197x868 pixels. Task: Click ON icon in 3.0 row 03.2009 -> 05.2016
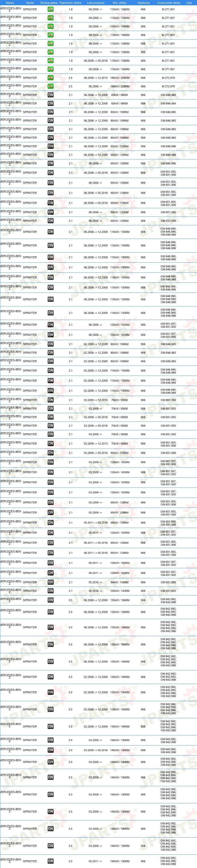point(51,750)
